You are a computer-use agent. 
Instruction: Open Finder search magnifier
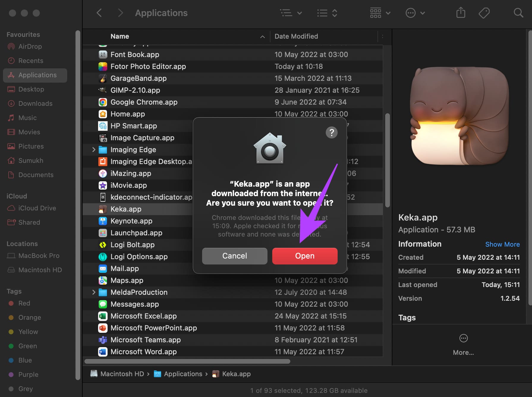tap(518, 13)
